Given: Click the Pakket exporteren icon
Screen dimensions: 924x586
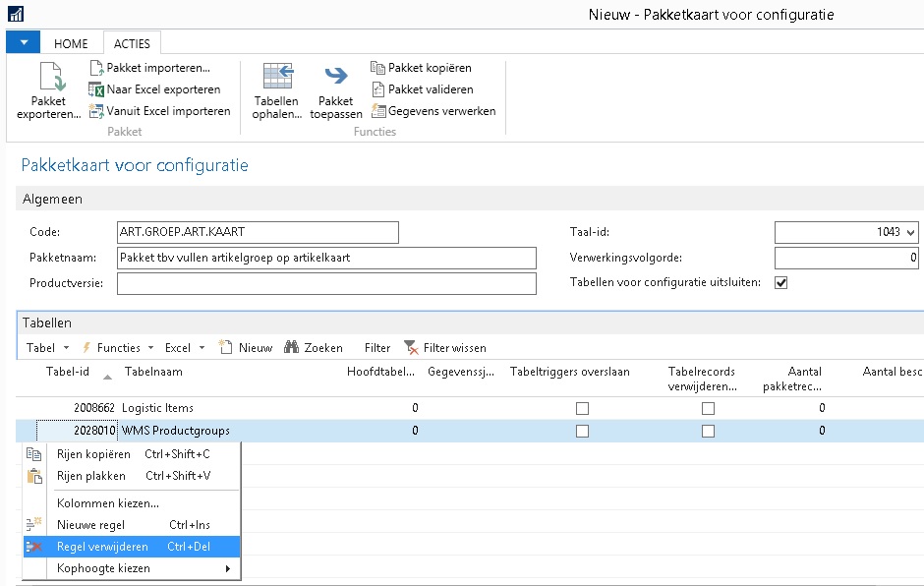Looking at the screenshot, I should pyautogui.click(x=51, y=77).
